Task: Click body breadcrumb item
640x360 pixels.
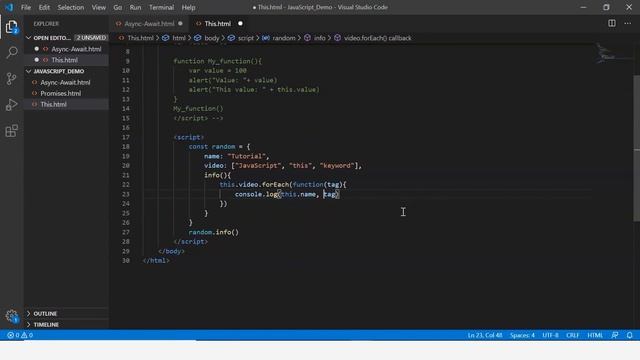Action: tap(211, 38)
